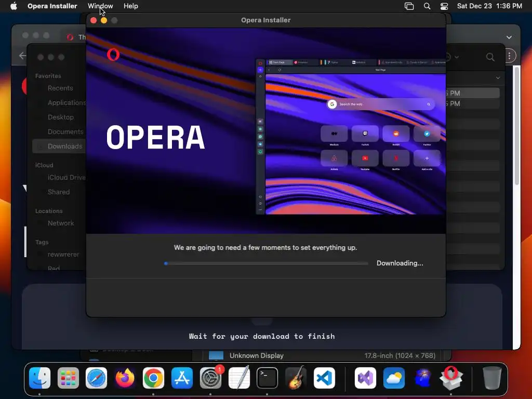This screenshot has width=532, height=399.
Task: Click the Finder search magnifier icon
Action: pos(490,57)
